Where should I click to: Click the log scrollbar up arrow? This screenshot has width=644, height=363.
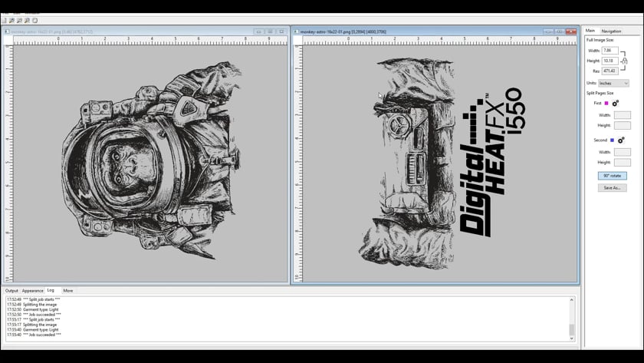(571, 300)
